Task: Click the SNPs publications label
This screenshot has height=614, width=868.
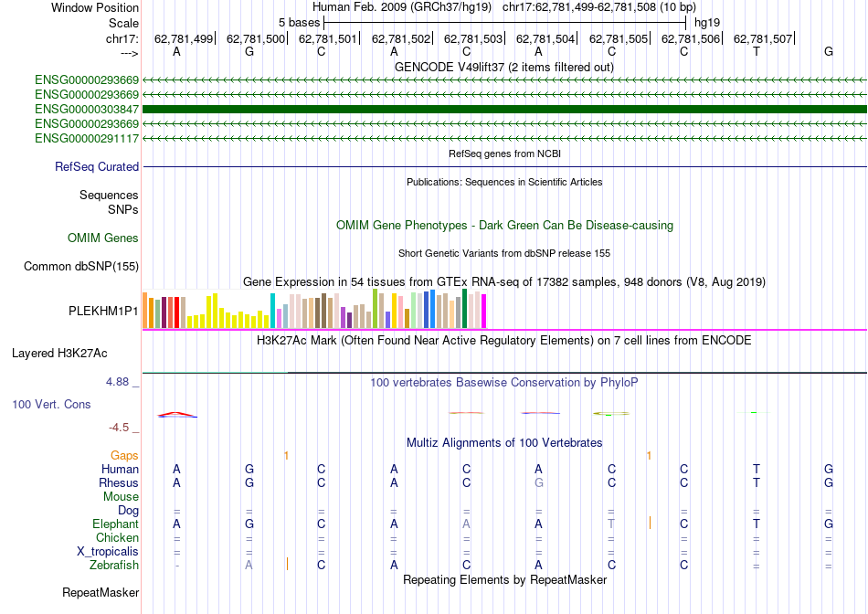Action: pos(123,210)
